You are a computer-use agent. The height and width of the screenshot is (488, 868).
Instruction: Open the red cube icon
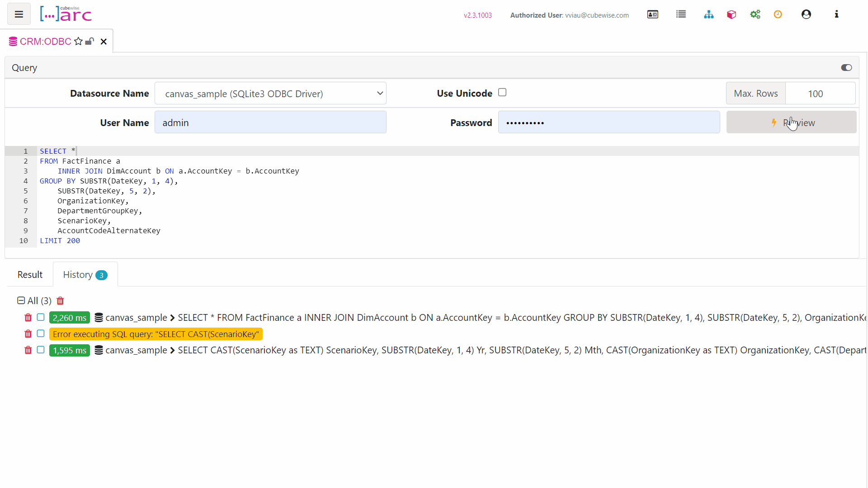[x=731, y=14]
